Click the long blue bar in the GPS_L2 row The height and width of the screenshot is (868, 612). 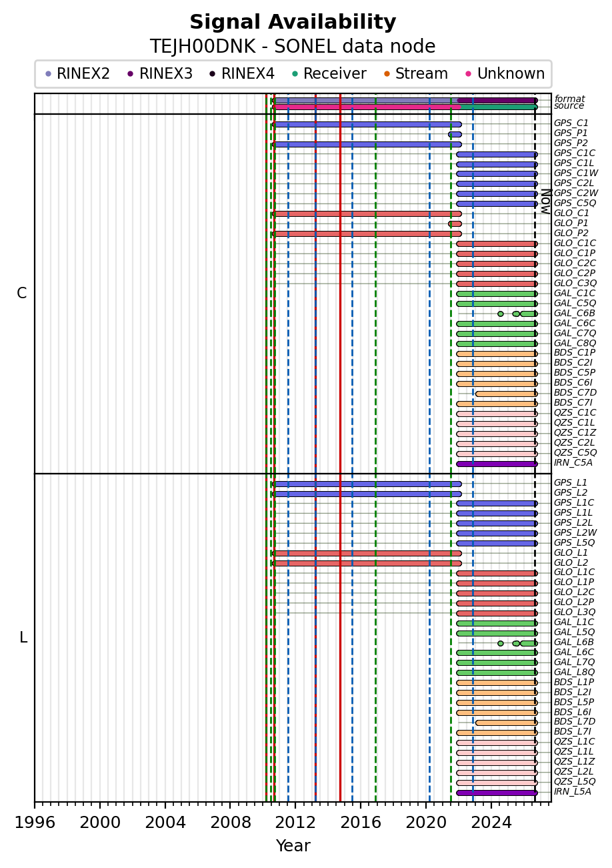pos(367,494)
